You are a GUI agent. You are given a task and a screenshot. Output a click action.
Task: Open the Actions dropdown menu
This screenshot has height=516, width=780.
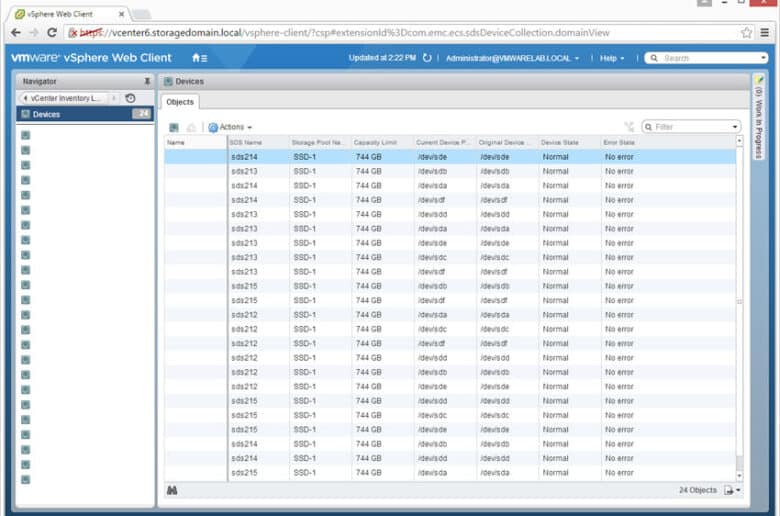pyautogui.click(x=230, y=127)
